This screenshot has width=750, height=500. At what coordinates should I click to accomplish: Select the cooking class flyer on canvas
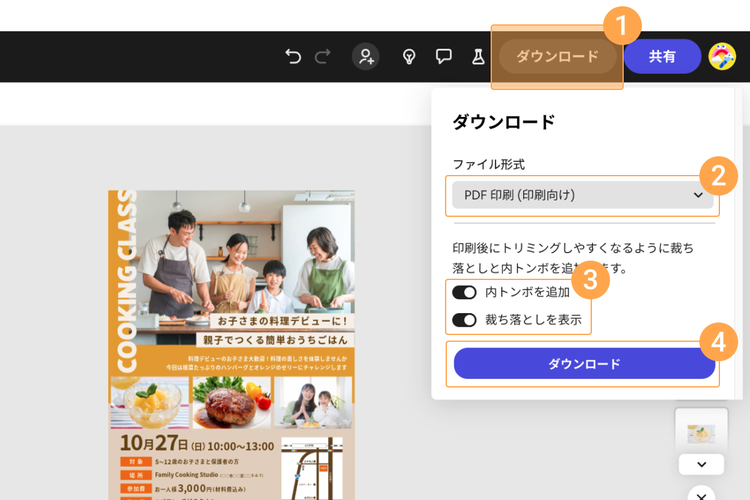pos(232,345)
